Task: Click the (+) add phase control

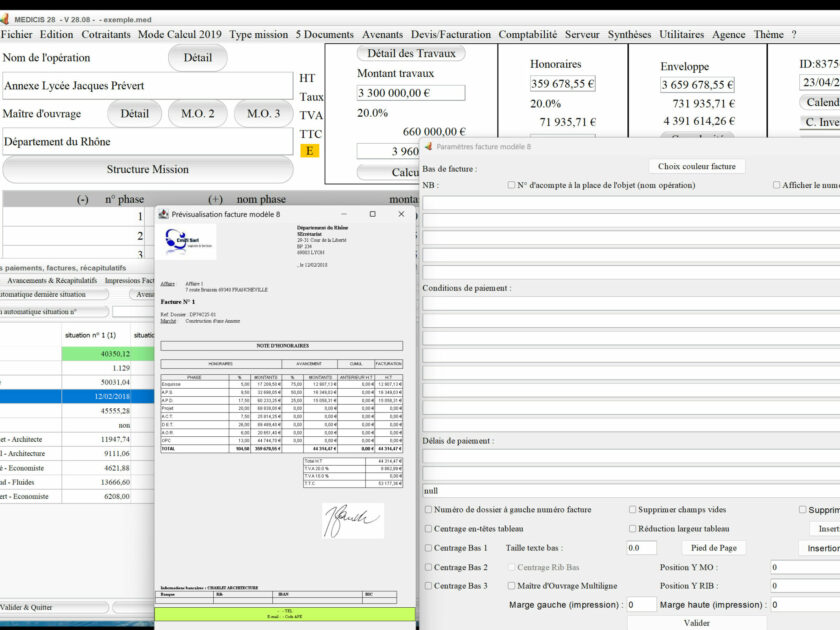Action: (215, 199)
